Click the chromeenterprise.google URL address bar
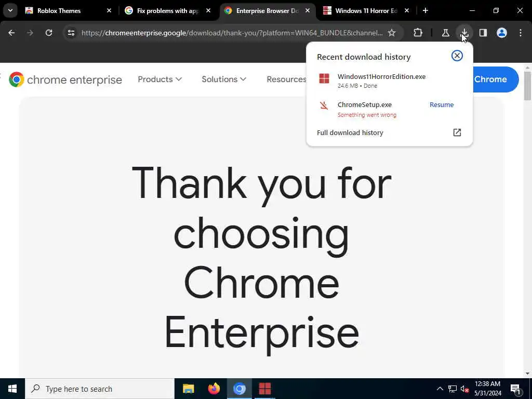 click(232, 33)
